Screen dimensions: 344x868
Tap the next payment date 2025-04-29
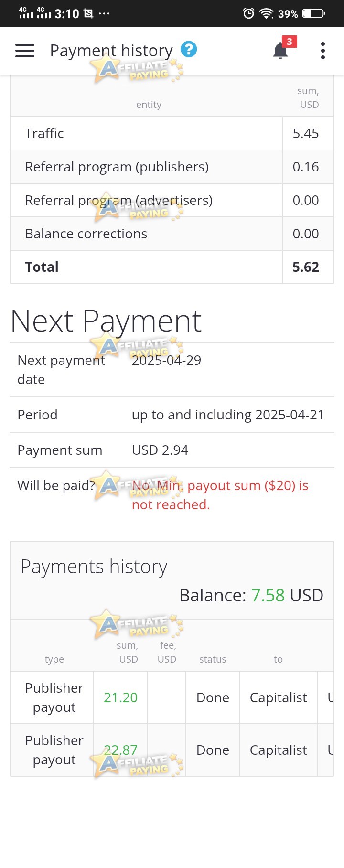(166, 360)
